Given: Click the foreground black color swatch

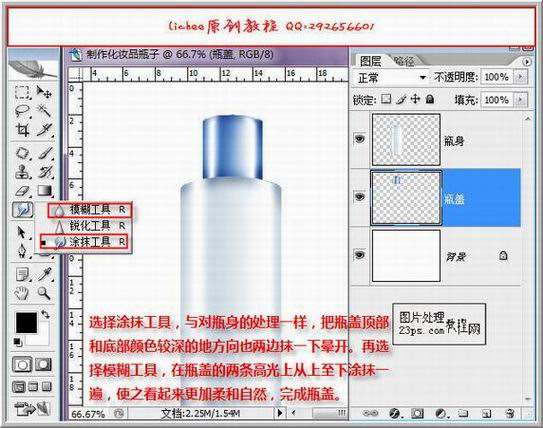Looking at the screenshot, I should (x=26, y=322).
